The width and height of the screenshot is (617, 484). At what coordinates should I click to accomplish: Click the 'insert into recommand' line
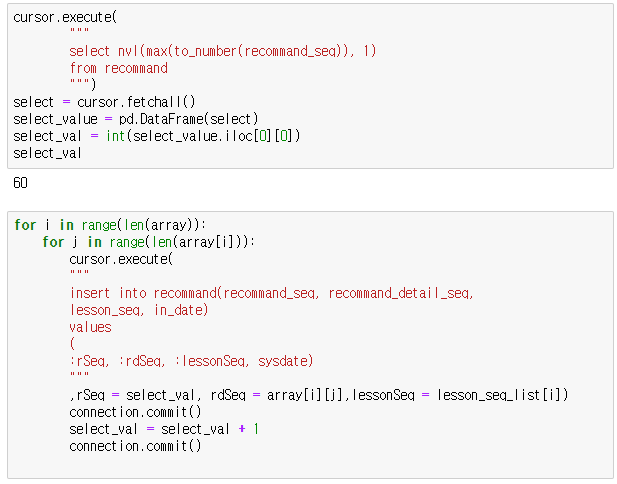click(x=272, y=293)
